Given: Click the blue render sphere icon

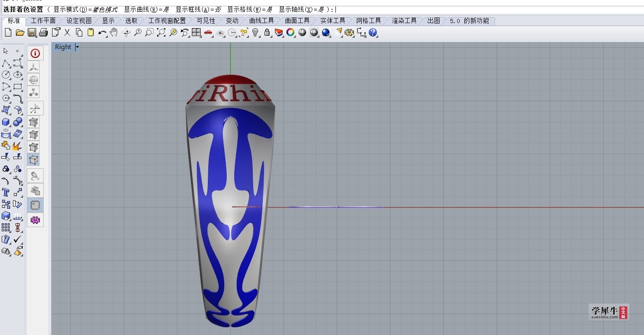Looking at the screenshot, I should 326,32.
